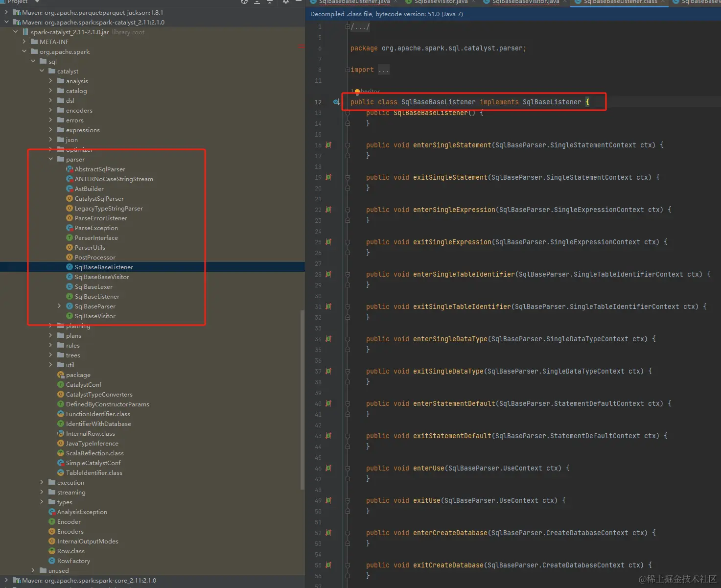The image size is (721, 588).
Task: Select PostProcessor in the parser folder
Action: click(x=95, y=258)
